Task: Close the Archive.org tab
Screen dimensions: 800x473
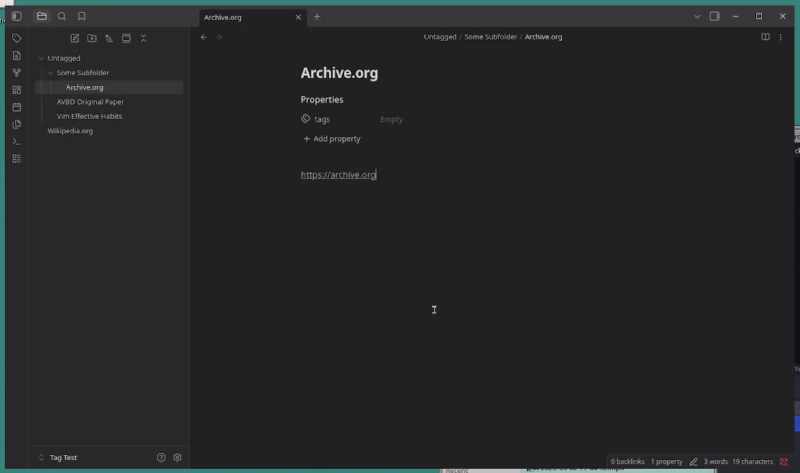Action: (298, 17)
